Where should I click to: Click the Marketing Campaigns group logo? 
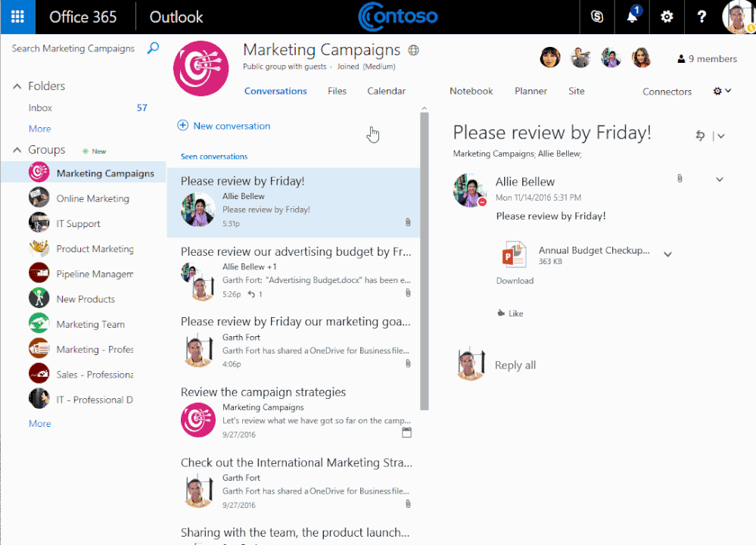coord(201,68)
